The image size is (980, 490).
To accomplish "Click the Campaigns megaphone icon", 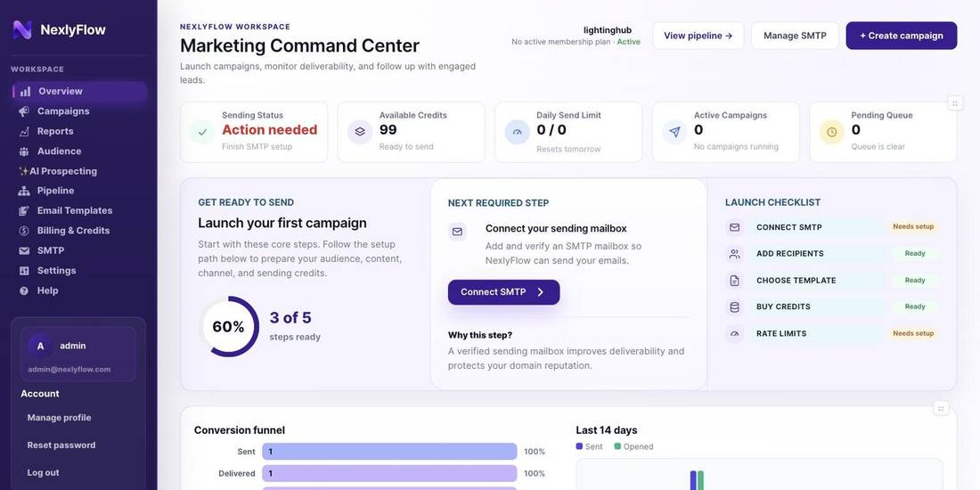I will (x=24, y=111).
